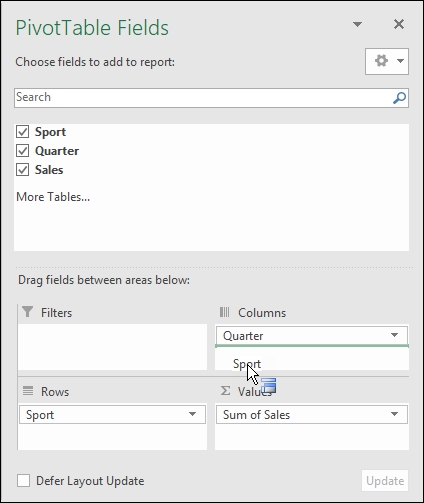Uncheck the Sport field checkbox

tap(23, 132)
